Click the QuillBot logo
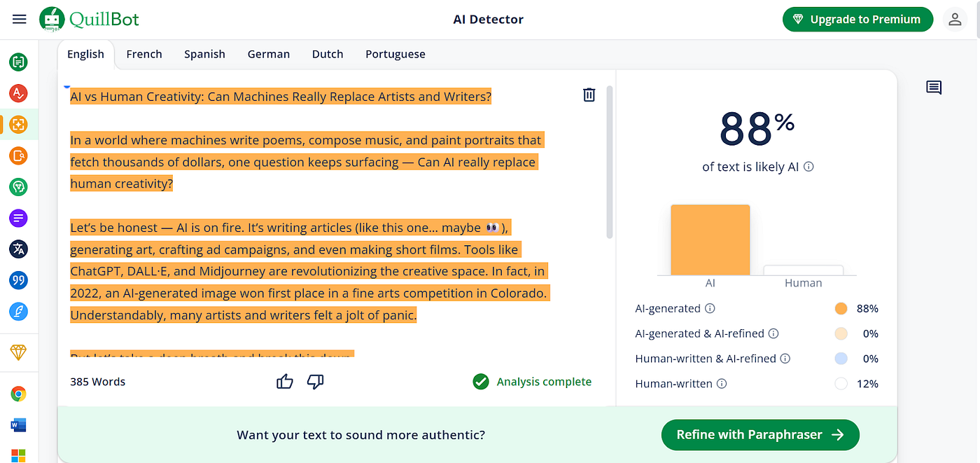The image size is (980, 463). tap(89, 19)
